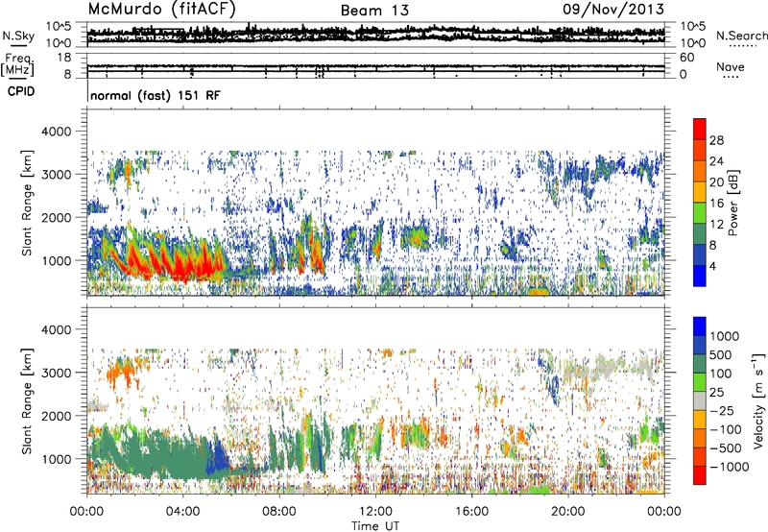Click the '2000' tick on velocity panel
This screenshot has width=768, height=532.
click(57, 416)
